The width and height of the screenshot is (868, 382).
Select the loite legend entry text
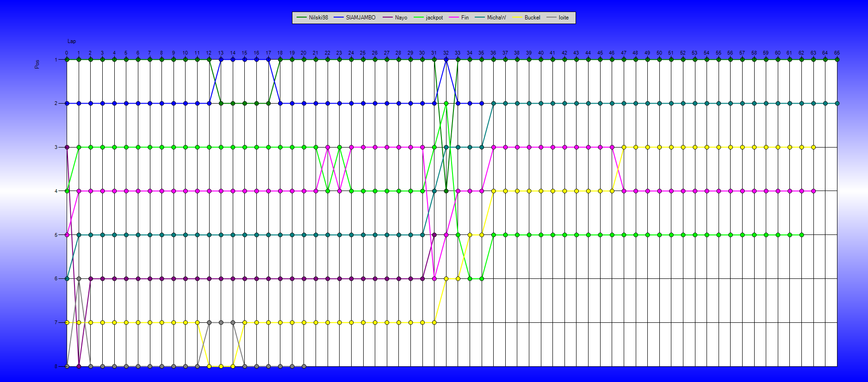(564, 18)
